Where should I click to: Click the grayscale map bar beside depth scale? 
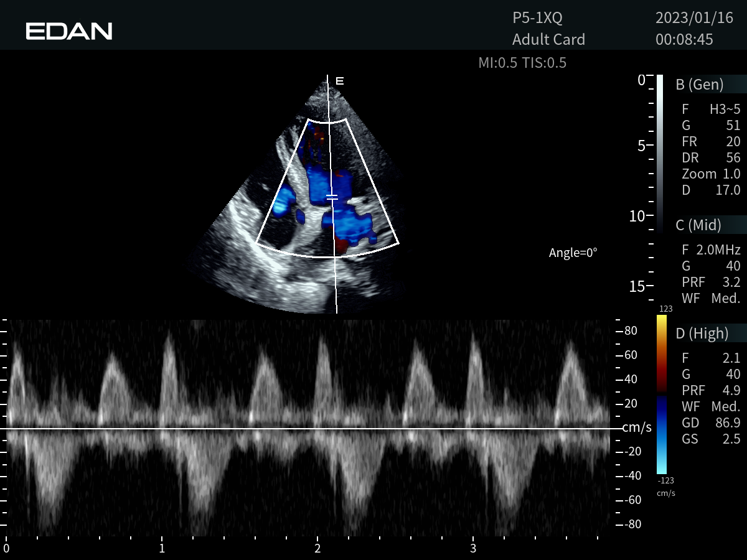[659, 152]
